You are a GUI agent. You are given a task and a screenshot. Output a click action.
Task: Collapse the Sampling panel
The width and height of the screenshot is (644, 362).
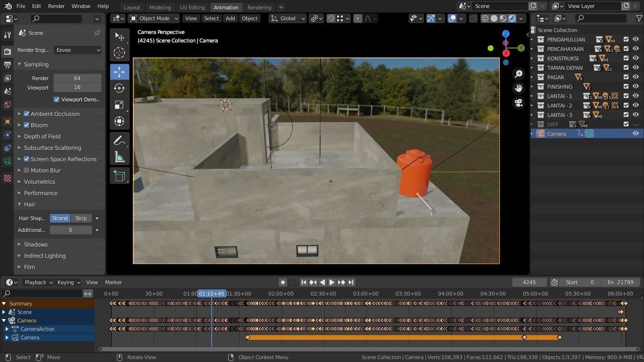[36, 64]
